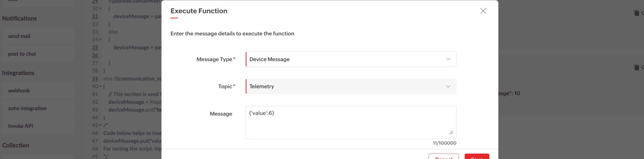Expand the Topic dropdown showing Telemetry
Screen dimensions: 644x159
351,86
